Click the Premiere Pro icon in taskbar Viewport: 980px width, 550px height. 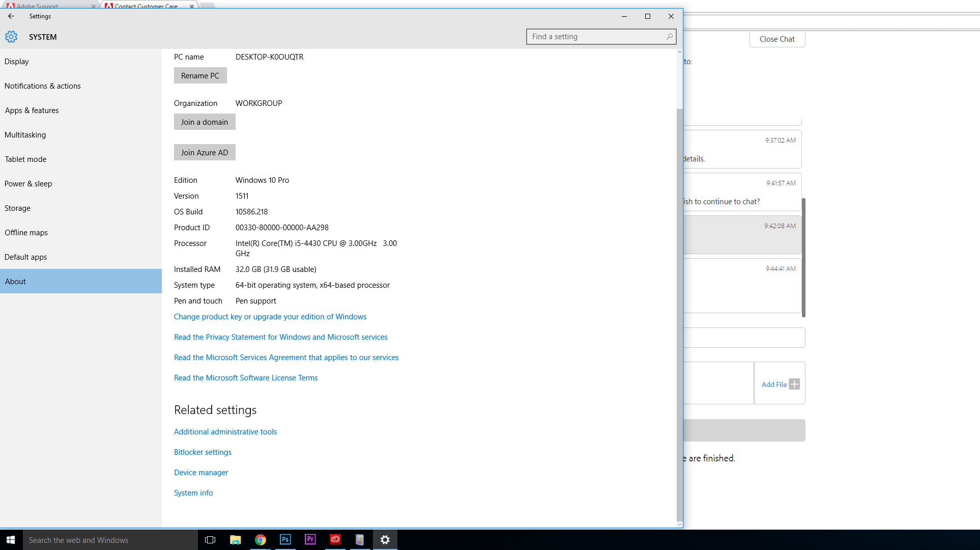tap(309, 539)
